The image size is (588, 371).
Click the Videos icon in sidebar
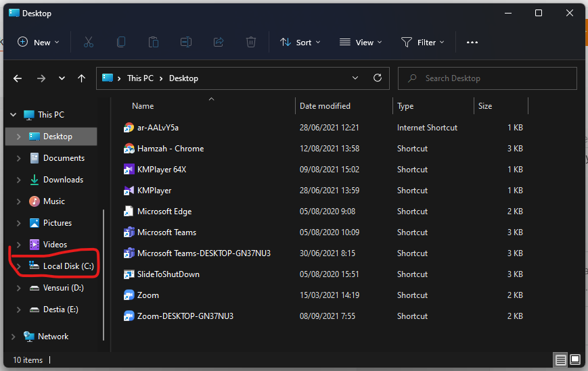[x=34, y=245]
